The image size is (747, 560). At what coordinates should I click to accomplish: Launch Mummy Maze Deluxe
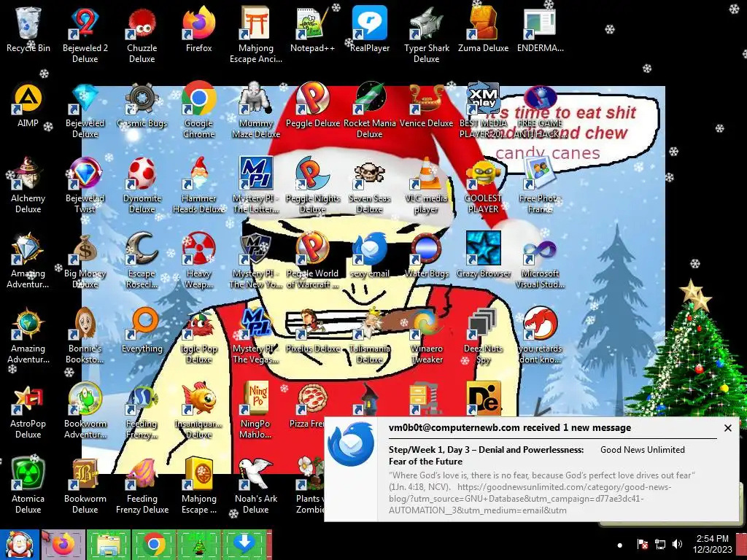pyautogui.click(x=256, y=111)
